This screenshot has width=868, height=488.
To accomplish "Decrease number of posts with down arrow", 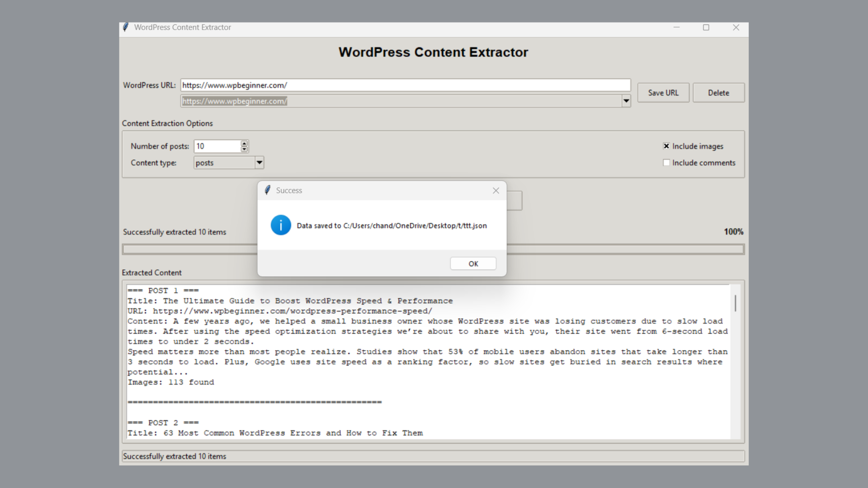I will [x=245, y=149].
